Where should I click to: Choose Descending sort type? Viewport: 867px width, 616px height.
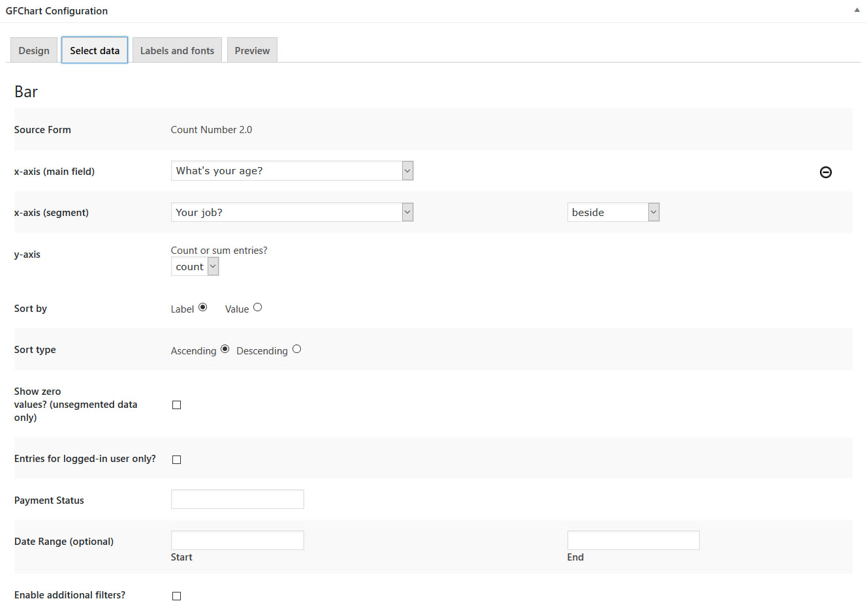(297, 349)
